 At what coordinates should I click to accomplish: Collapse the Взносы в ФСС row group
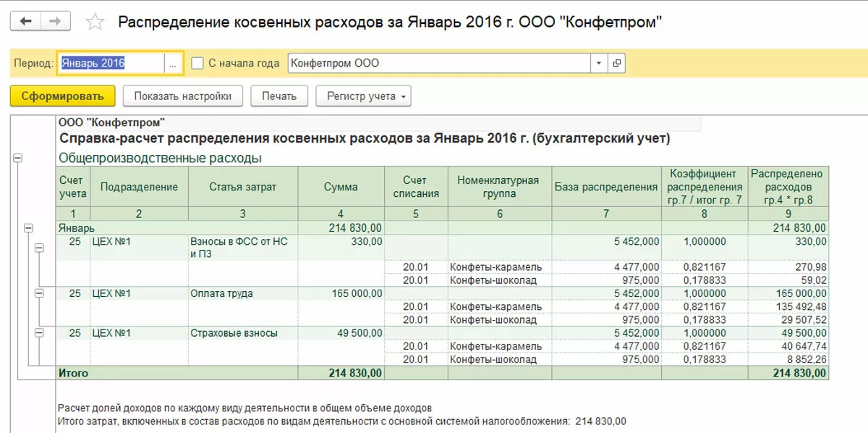click(39, 248)
